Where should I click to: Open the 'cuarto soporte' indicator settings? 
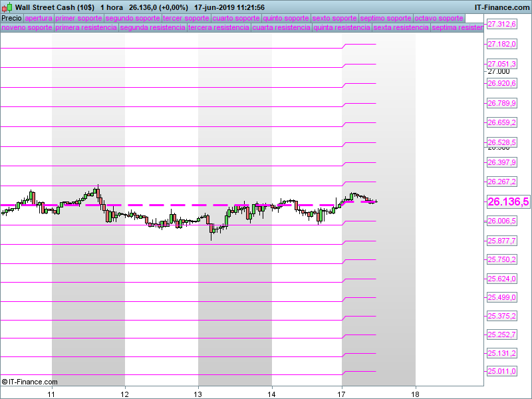click(235, 18)
